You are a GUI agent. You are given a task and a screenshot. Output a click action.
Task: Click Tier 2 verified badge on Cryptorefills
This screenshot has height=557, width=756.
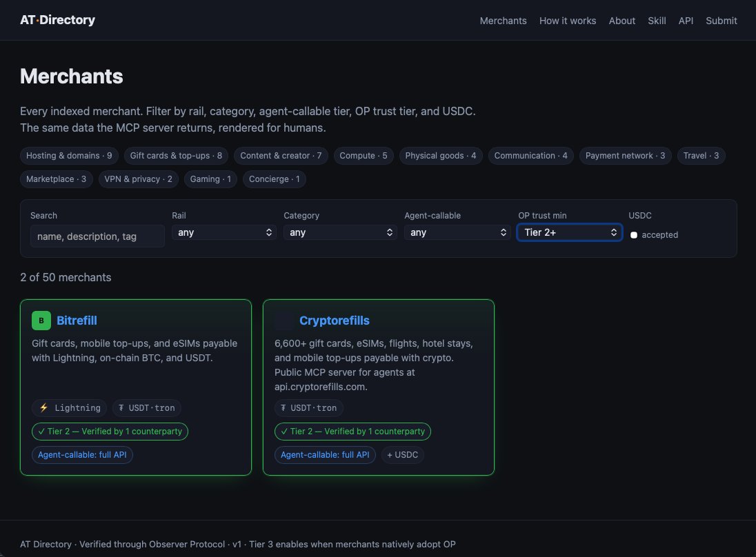pos(352,432)
